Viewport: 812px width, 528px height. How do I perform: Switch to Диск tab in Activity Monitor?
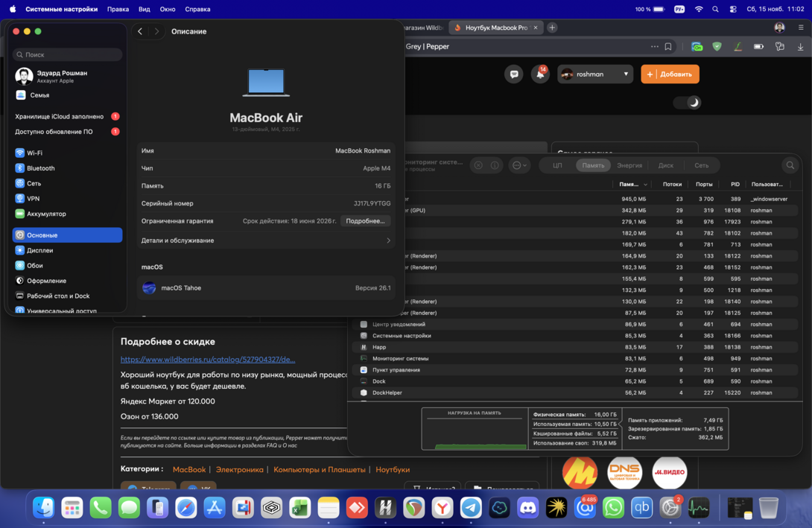click(665, 165)
